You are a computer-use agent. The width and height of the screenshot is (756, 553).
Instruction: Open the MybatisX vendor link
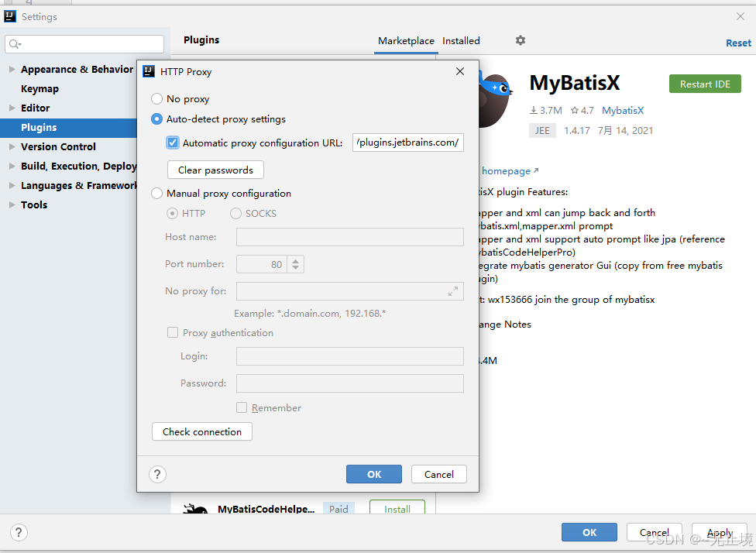[x=623, y=111]
